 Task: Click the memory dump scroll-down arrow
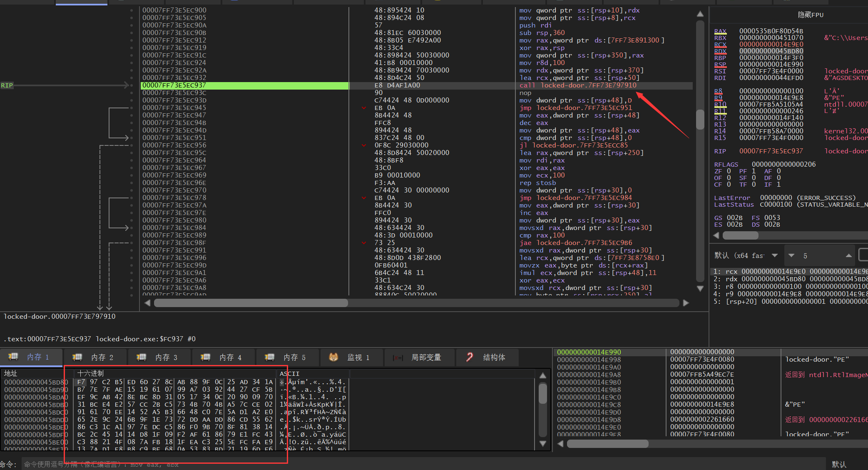[543, 443]
